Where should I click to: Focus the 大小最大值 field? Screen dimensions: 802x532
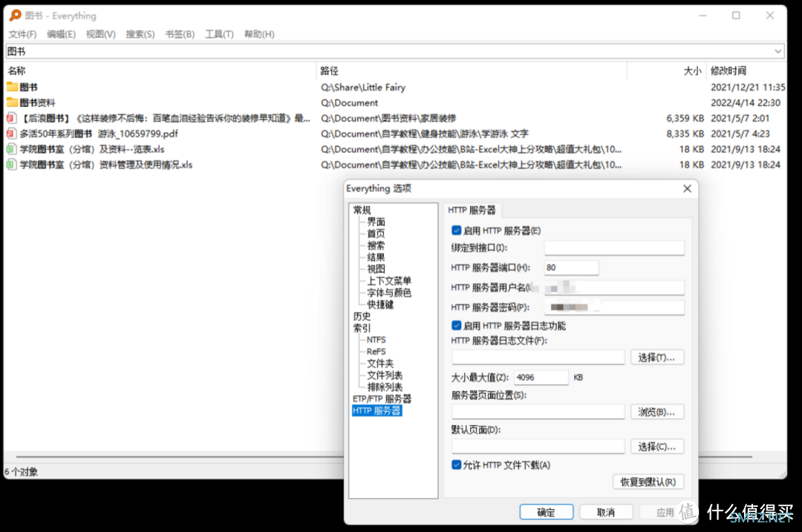click(541, 377)
